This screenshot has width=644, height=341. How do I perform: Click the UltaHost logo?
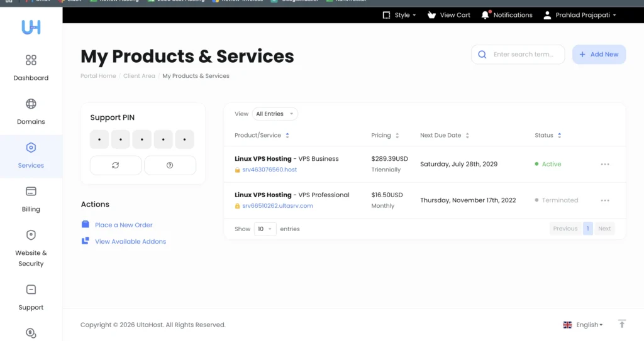pos(31,28)
